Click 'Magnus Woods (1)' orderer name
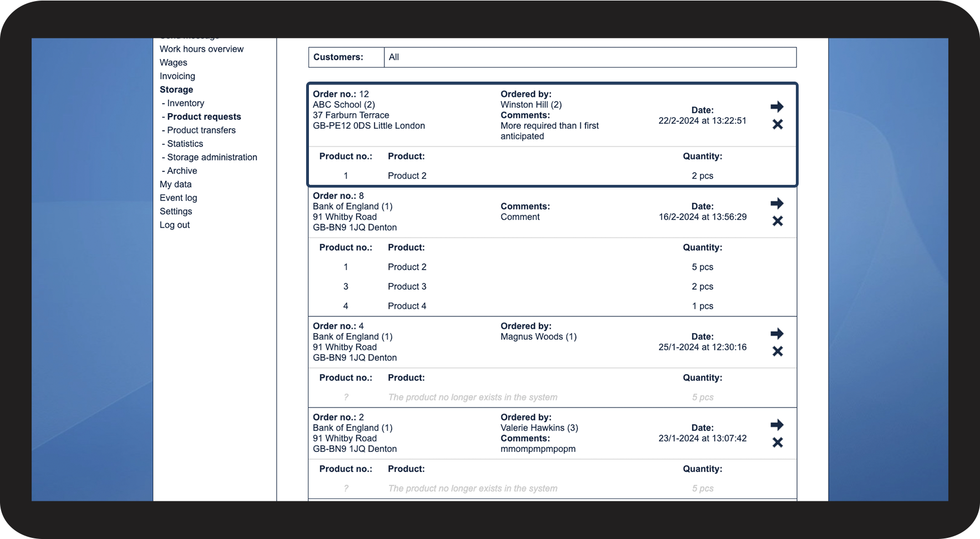980x539 pixels. click(x=539, y=337)
